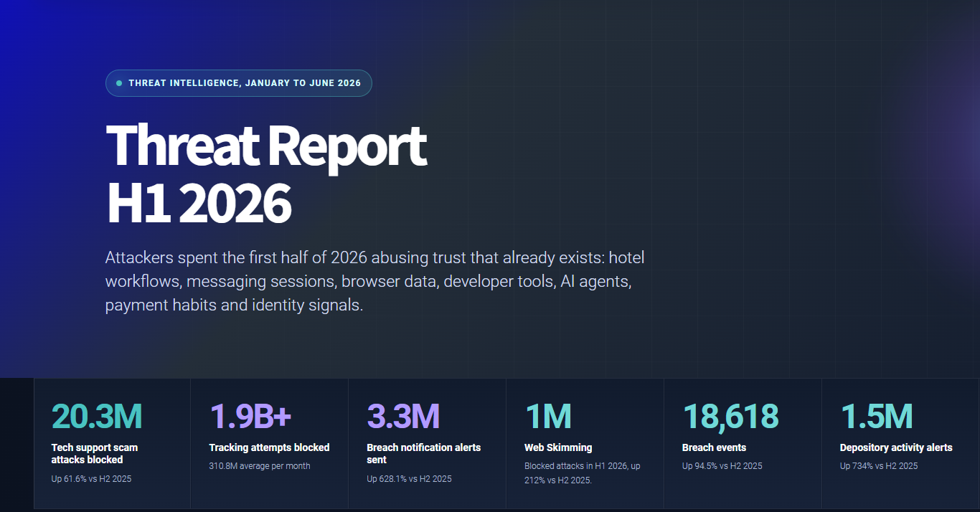
Task: Select the 1.5M statistic value
Action: pos(876,417)
